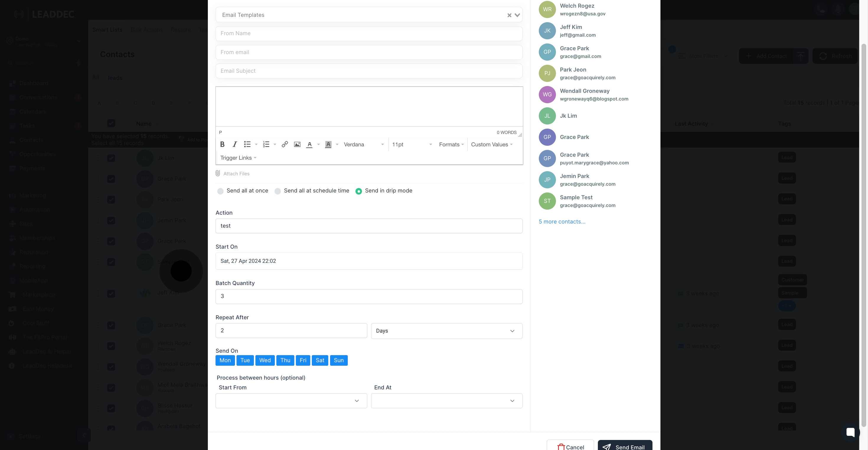The width and height of the screenshot is (868, 450).
Task: Open the Start From hours dropdown
Action: click(291, 401)
